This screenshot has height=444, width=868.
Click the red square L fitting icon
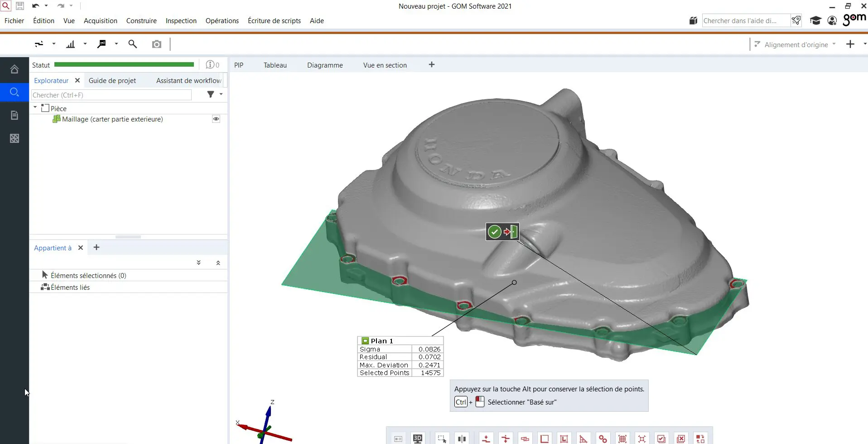pos(564,439)
